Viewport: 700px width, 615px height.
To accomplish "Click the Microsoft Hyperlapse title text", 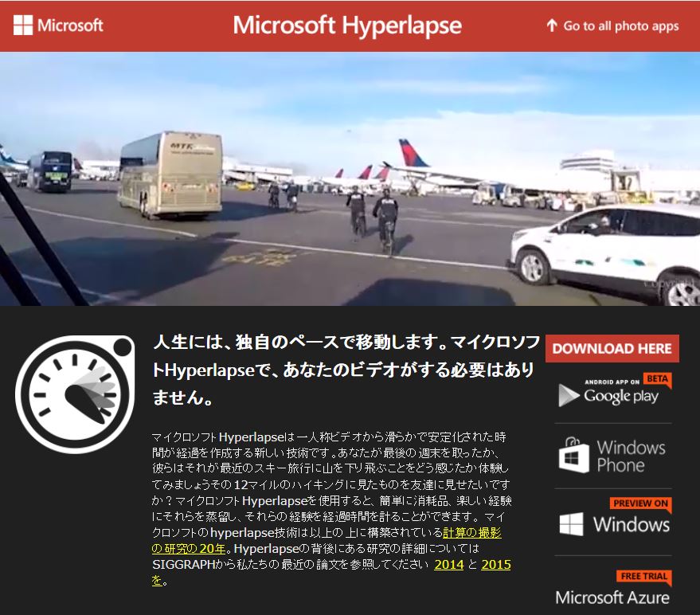I will [345, 25].
